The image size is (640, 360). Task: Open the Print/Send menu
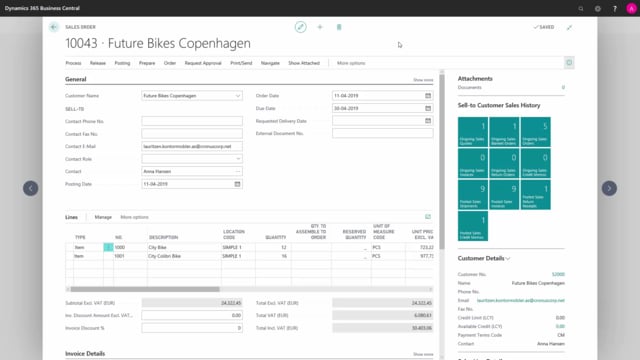pos(241,63)
